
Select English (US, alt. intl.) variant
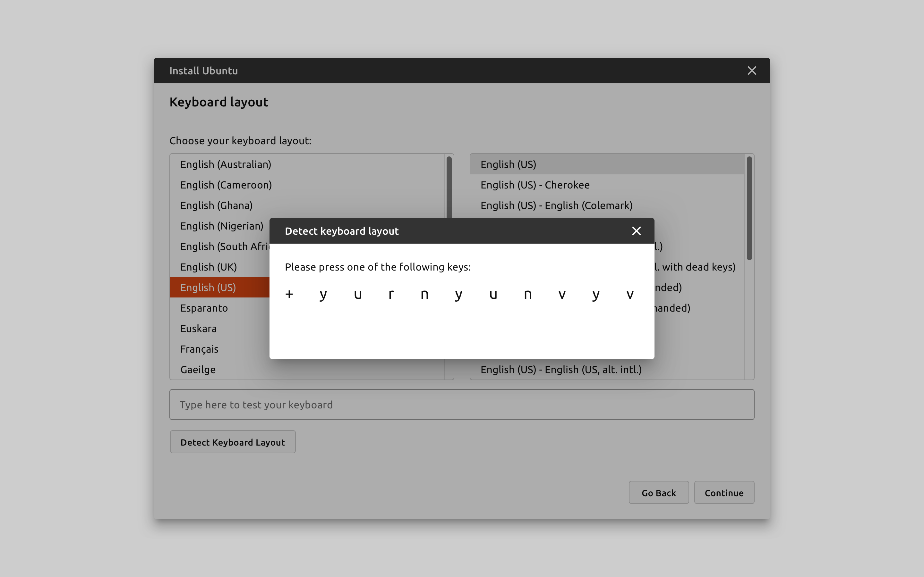[x=561, y=369]
